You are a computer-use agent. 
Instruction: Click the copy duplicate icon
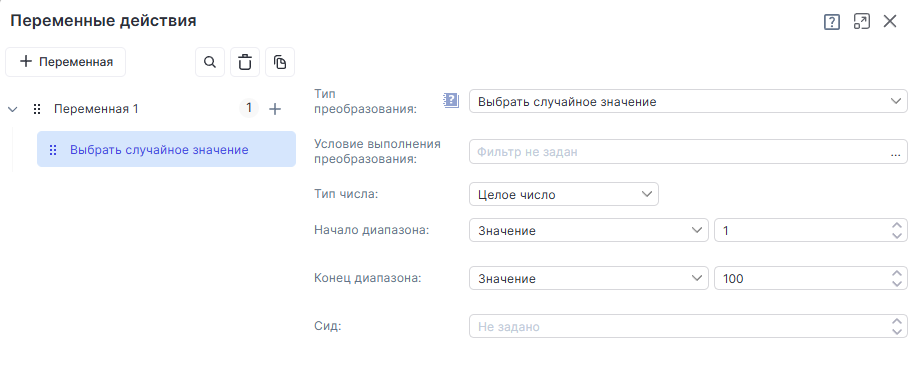point(280,62)
